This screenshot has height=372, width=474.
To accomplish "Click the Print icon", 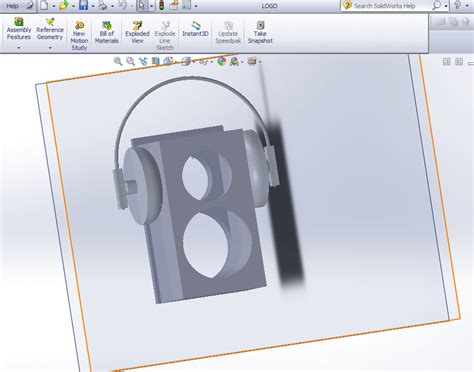I will click(x=103, y=5).
